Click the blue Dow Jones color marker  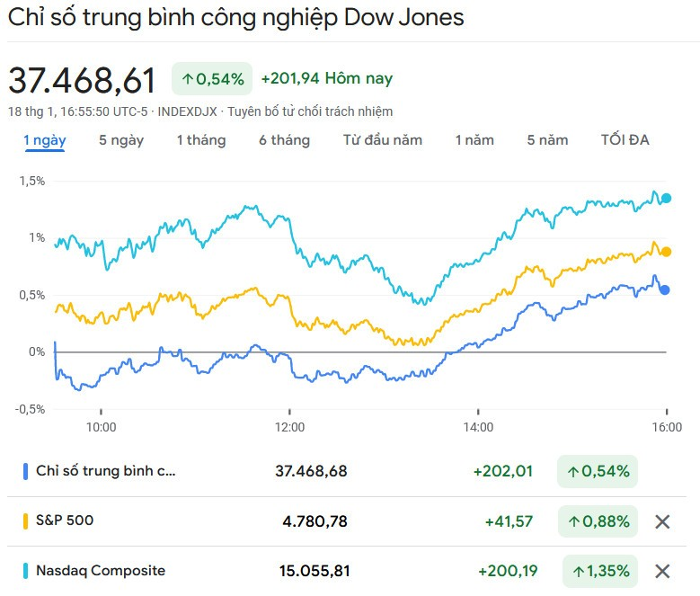click(24, 471)
